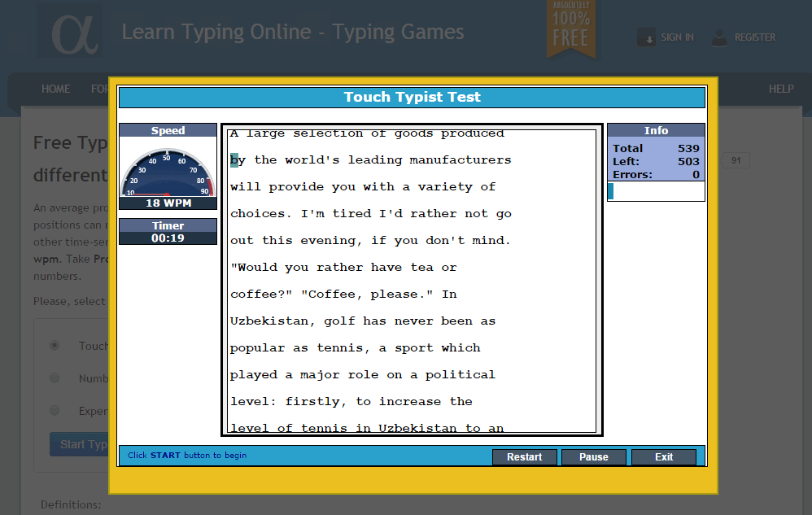
Task: Click inside the typing text area
Action: tap(411, 280)
